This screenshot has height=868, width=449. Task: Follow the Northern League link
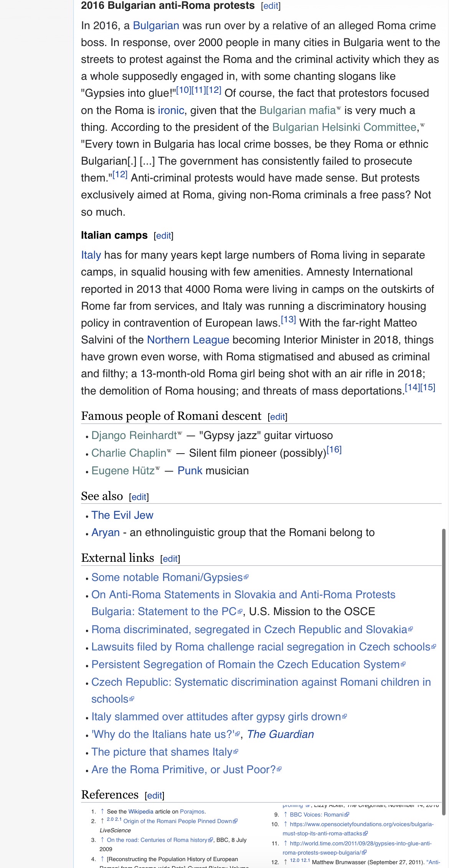188,340
